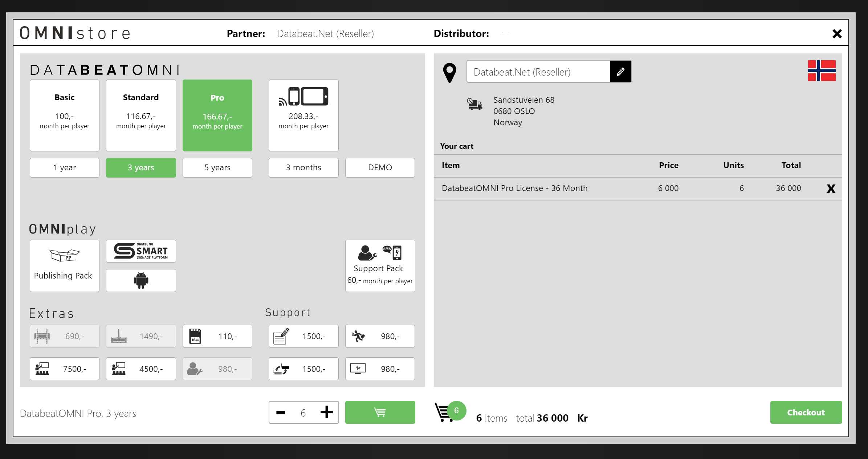Click the cart row total 36 000
The width and height of the screenshot is (868, 459).
(x=788, y=188)
